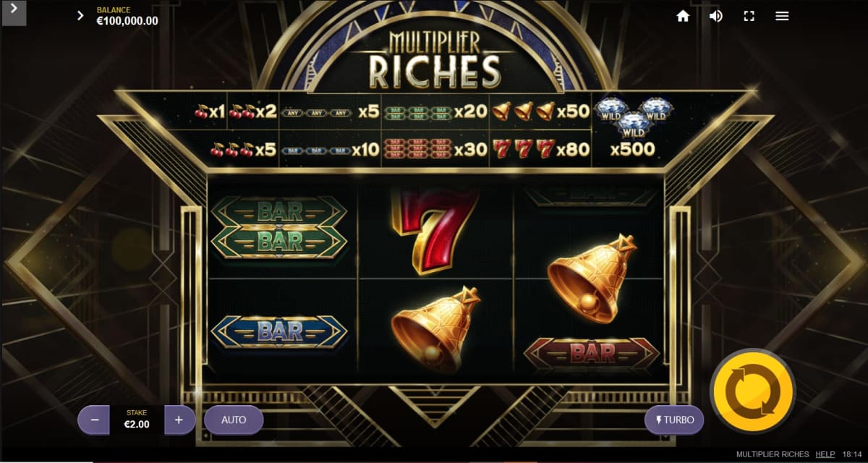Open the hamburger menu

[782, 16]
